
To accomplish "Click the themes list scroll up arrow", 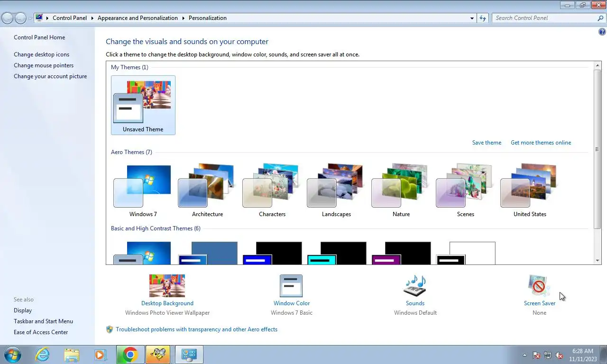I will pos(598,65).
